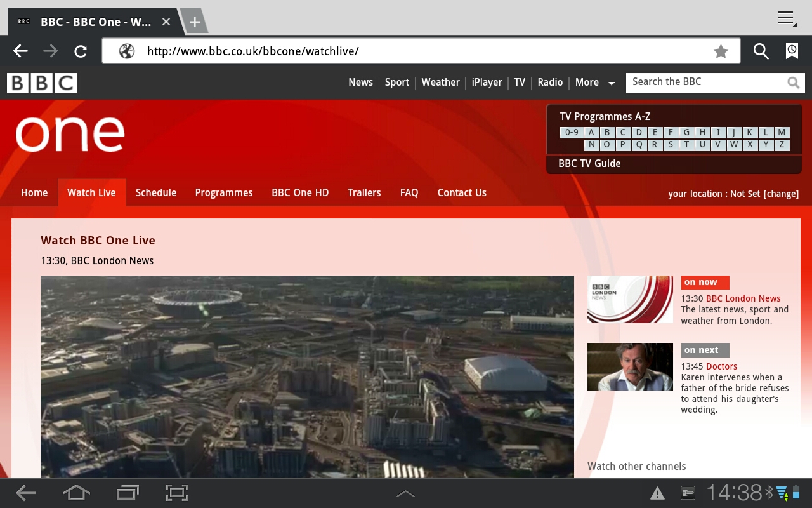This screenshot has width=812, height=508.
Task: Choose letter Z in programmes A-Z
Action: 782,145
